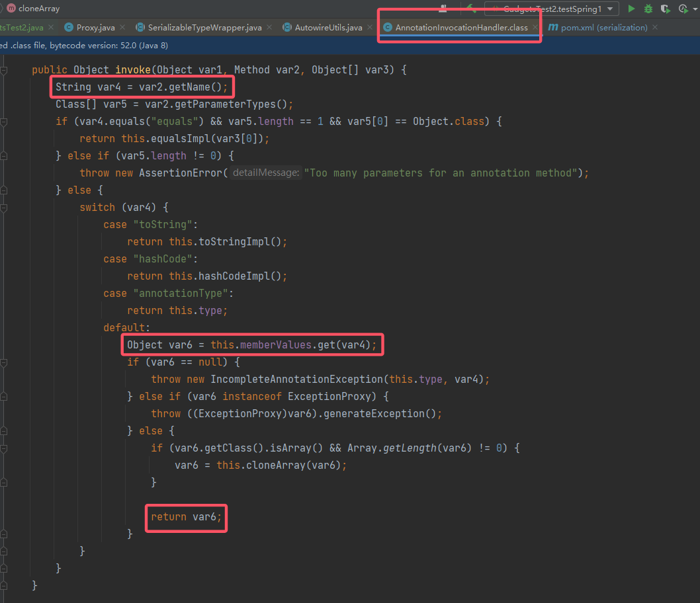Fold the else if ExceptionProxy block
Viewport: 700px width, 603px height.
[3, 397]
